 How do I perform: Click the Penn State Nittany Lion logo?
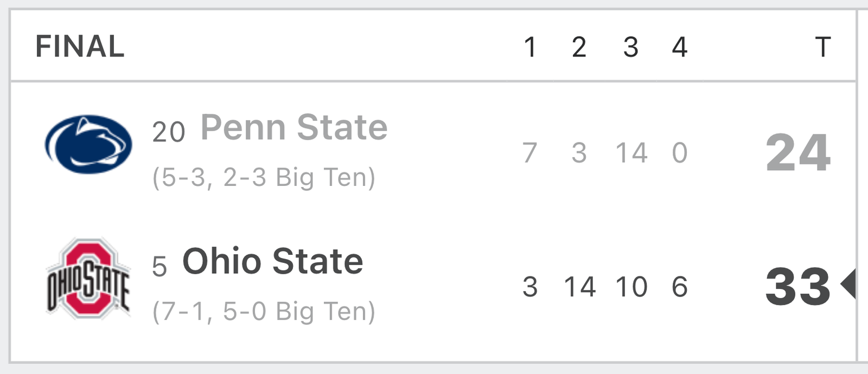click(x=88, y=144)
